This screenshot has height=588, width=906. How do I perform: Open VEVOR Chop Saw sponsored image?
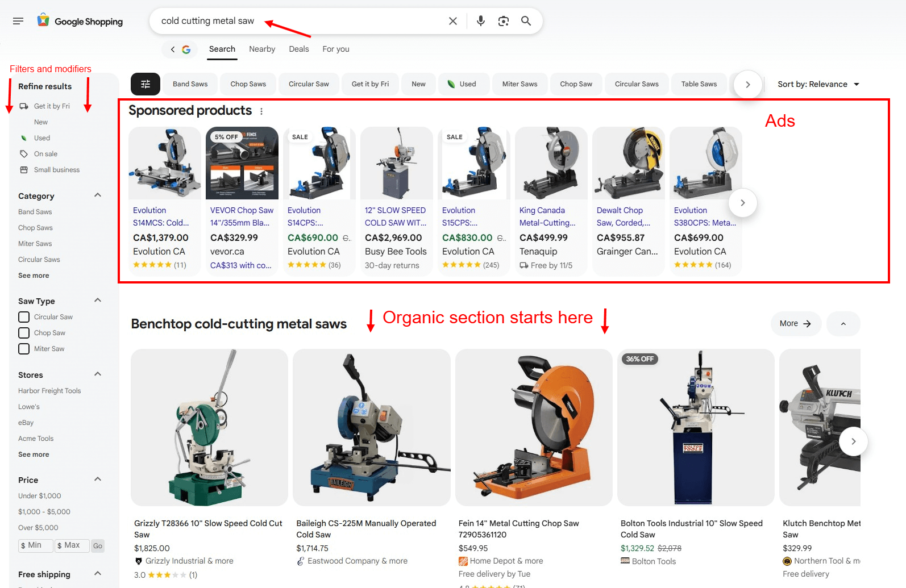[242, 163]
